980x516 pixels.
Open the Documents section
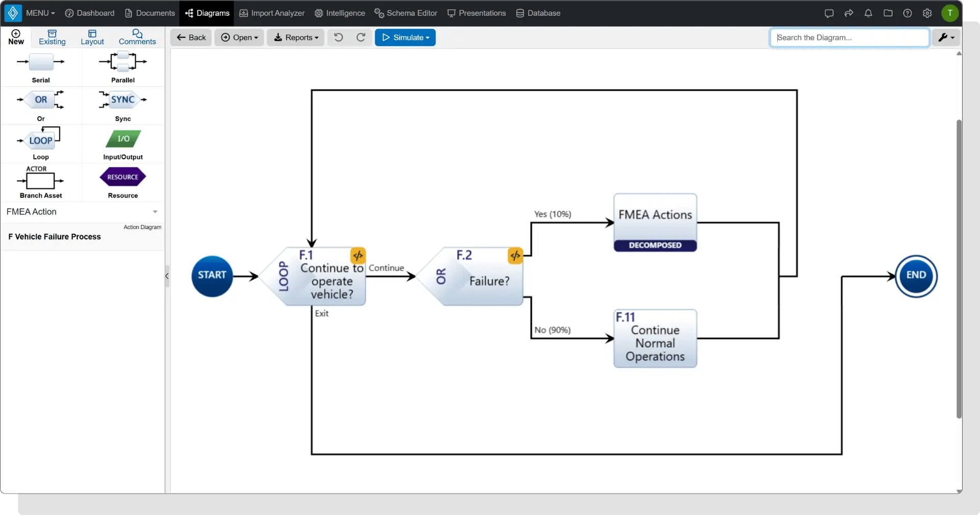click(150, 13)
